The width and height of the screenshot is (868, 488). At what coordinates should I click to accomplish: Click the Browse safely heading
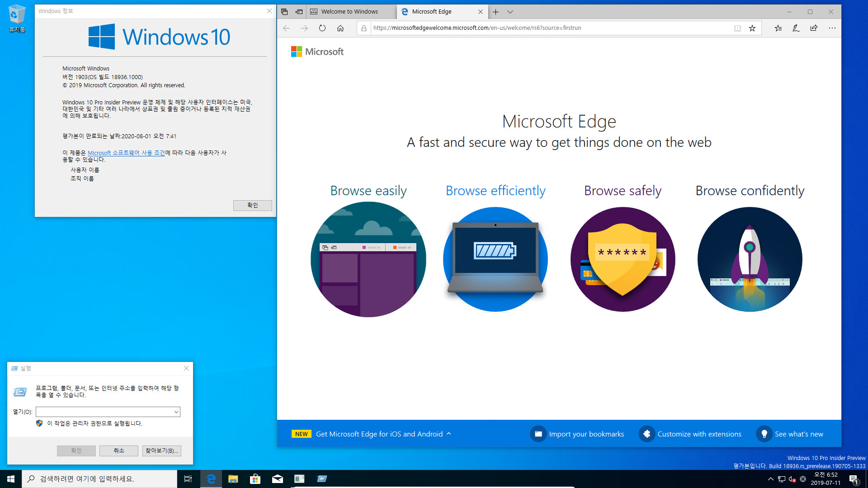[623, 191]
